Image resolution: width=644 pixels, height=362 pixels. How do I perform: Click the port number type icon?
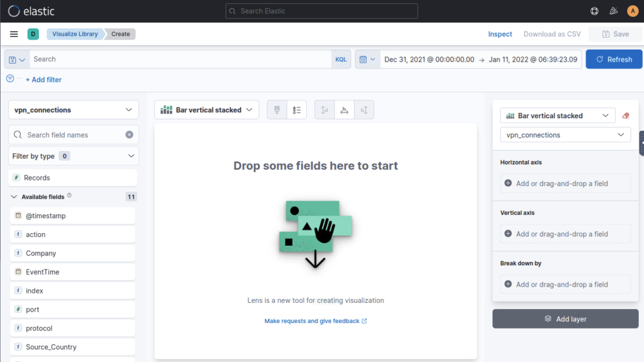point(18,309)
